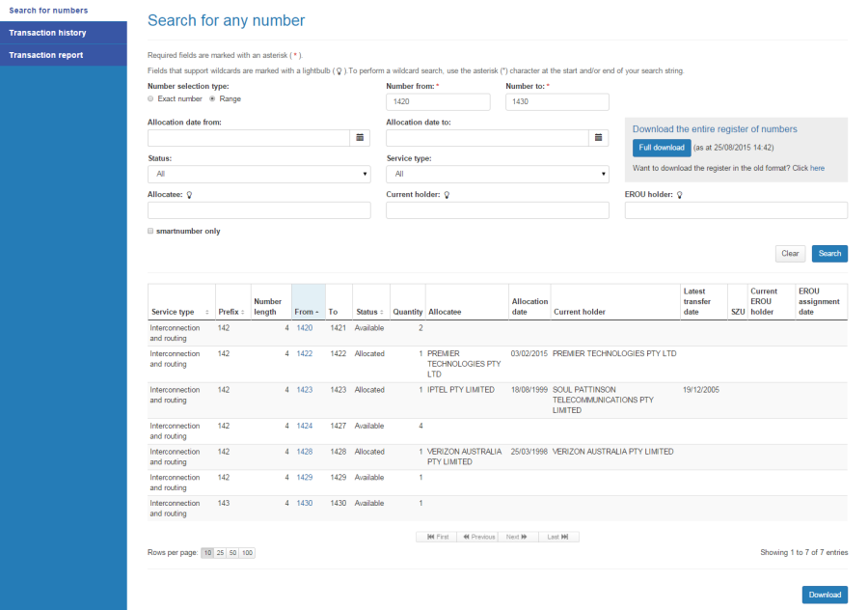Jump to the First page of results
Image resolution: width=868 pixels, height=610 pixels.
tap(436, 536)
